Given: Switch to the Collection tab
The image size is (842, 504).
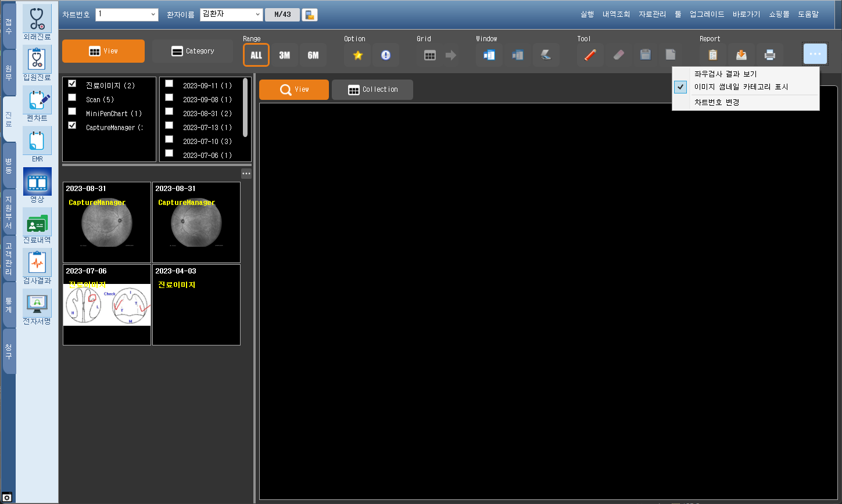Looking at the screenshot, I should (372, 89).
